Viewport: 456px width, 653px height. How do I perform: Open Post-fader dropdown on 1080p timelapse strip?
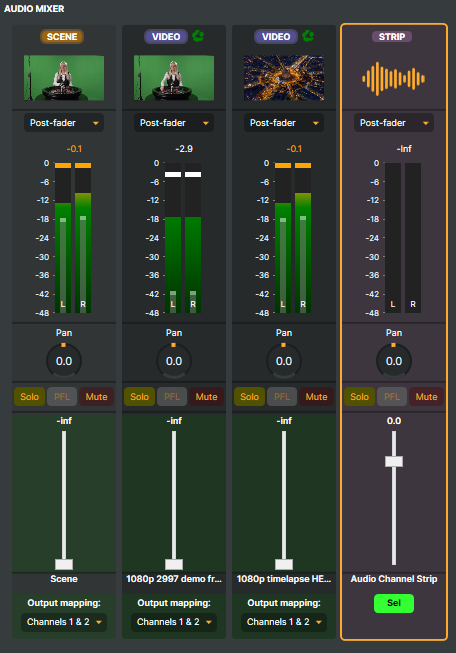tap(284, 123)
